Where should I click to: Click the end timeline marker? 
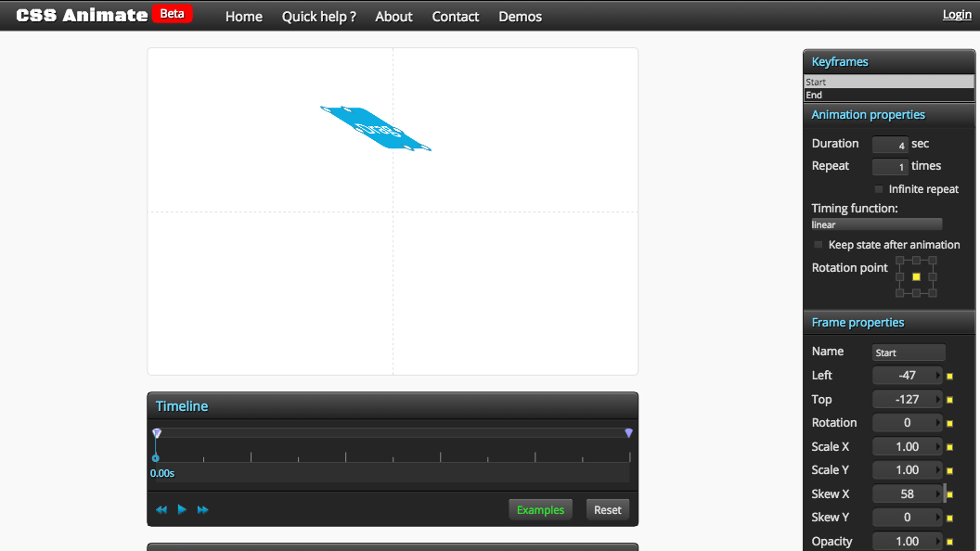pyautogui.click(x=629, y=433)
